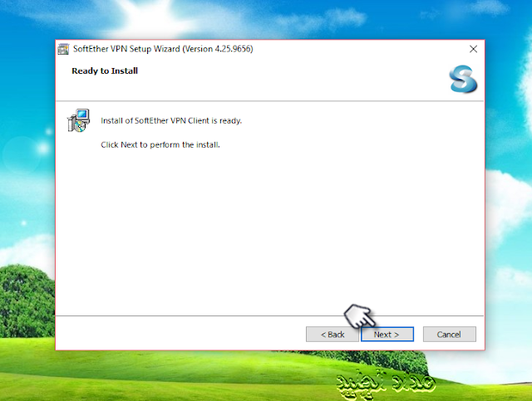Click the SoftEther S logo
532x401 pixels.
click(x=463, y=79)
